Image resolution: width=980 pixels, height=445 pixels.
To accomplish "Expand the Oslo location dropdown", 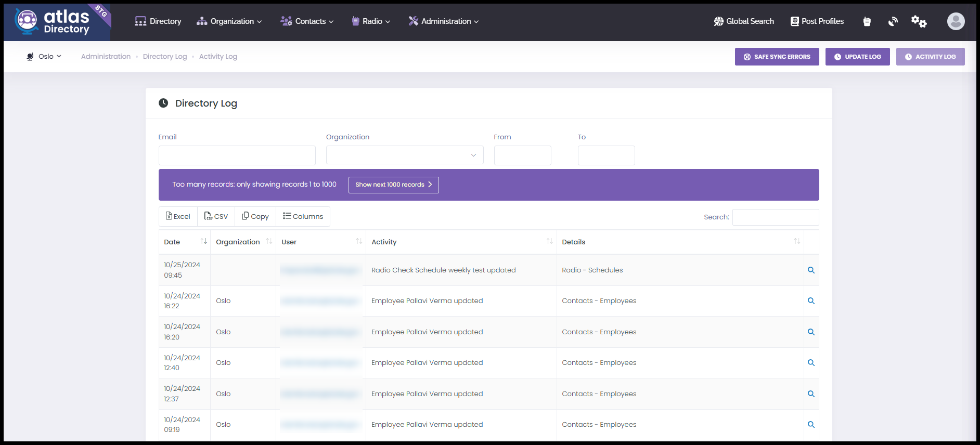I will tap(44, 56).
